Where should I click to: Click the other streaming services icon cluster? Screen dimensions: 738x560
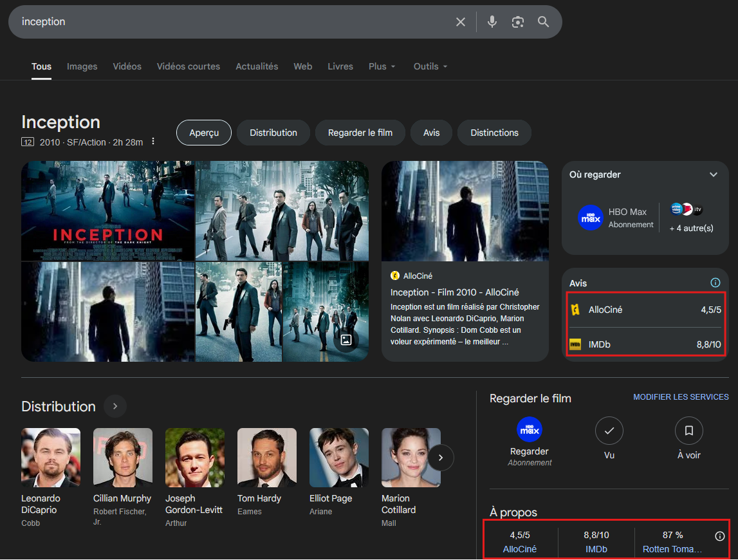pos(687,209)
